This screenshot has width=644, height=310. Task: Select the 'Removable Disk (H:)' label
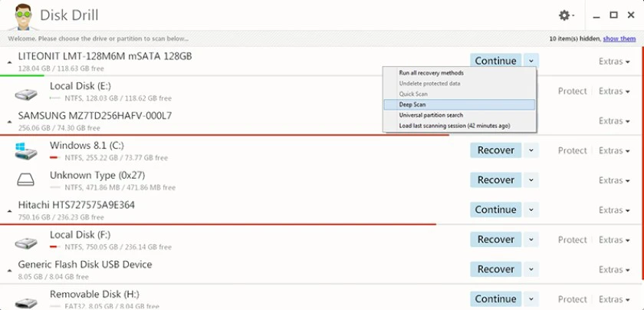(94, 295)
